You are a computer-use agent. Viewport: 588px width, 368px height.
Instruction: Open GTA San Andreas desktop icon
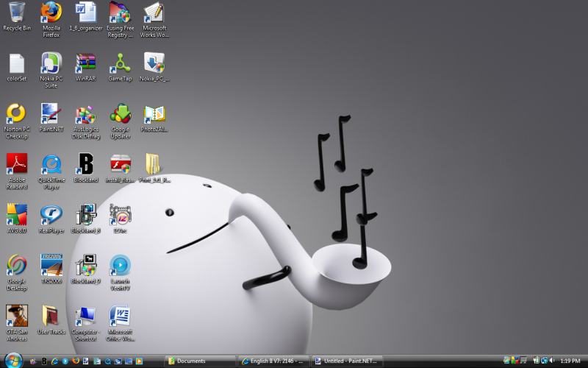tap(17, 323)
